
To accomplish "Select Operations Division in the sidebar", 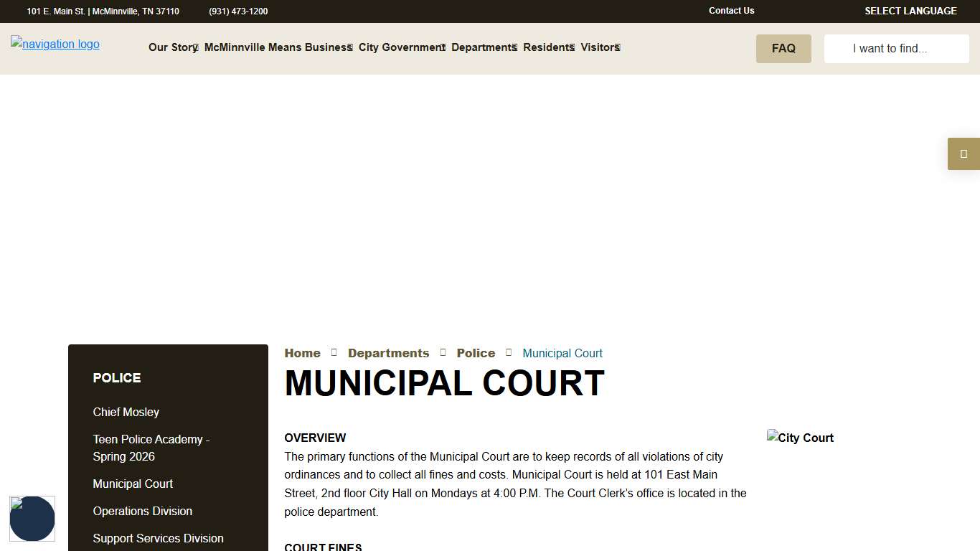I will point(143,511).
